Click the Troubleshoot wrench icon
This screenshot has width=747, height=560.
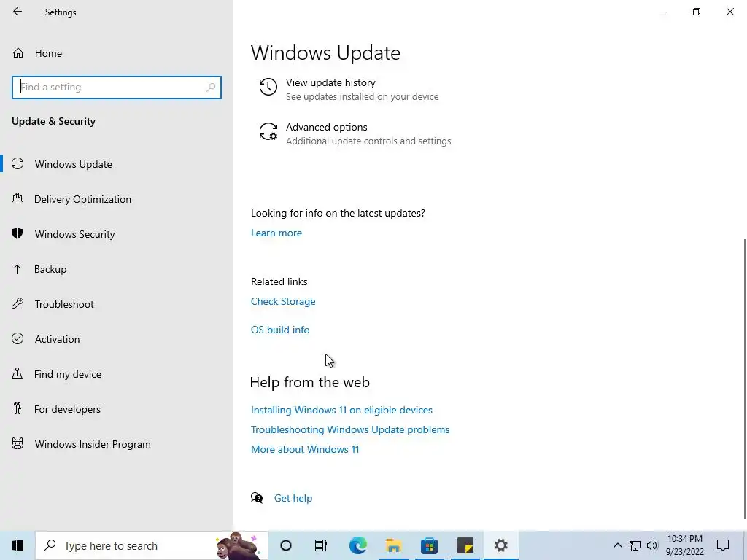(x=18, y=303)
